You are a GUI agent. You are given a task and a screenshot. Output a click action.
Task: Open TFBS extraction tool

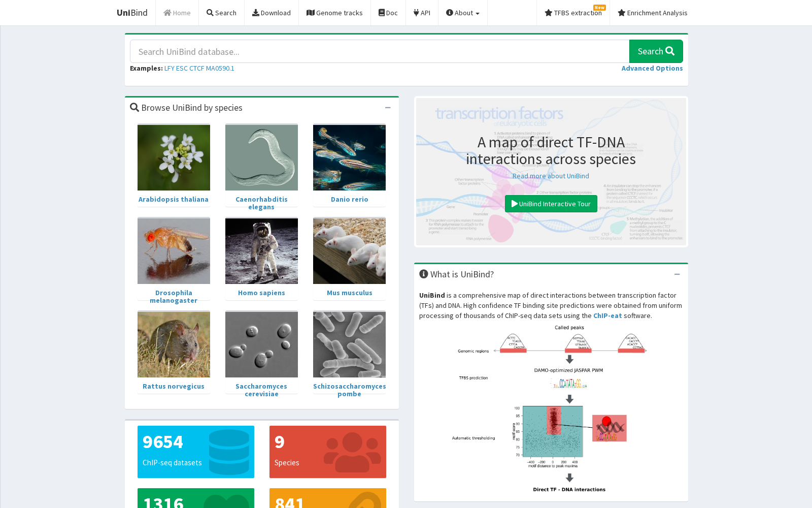pos(573,13)
